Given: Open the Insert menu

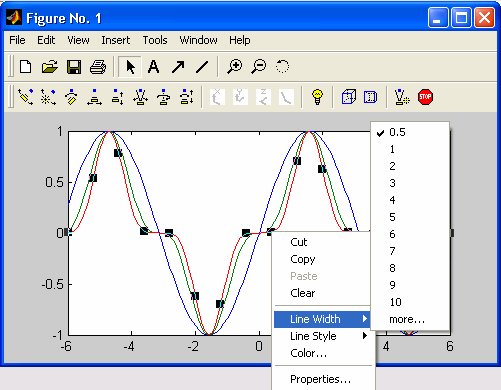Looking at the screenshot, I should click(x=116, y=40).
